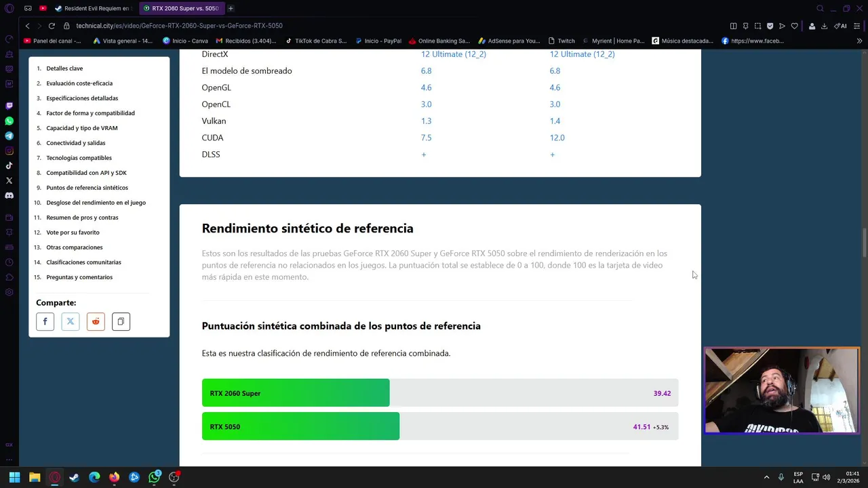Open the AI assistant toolbar button
The image size is (868, 488).
pyautogui.click(x=840, y=26)
